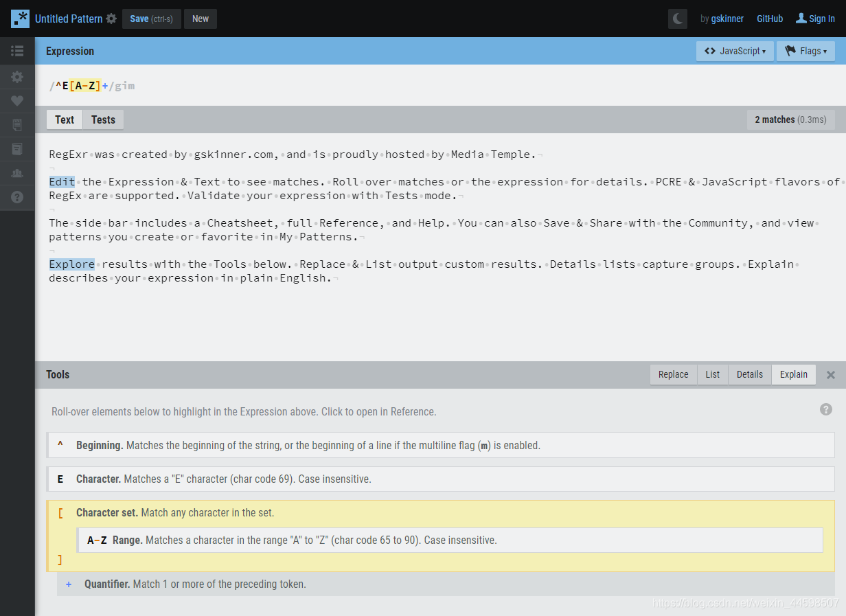Click the highlighted match 'Explore'
The width and height of the screenshot is (846, 616).
(x=72, y=264)
